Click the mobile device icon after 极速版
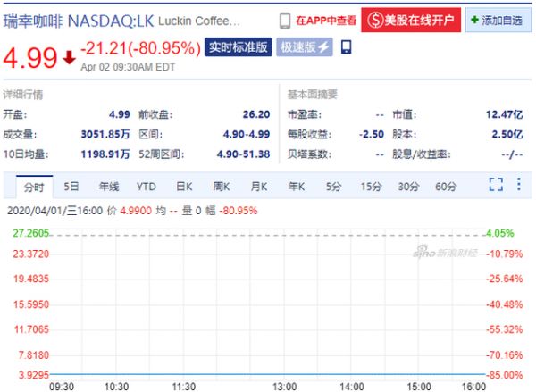Screen dimensions: 536x392 347,46
